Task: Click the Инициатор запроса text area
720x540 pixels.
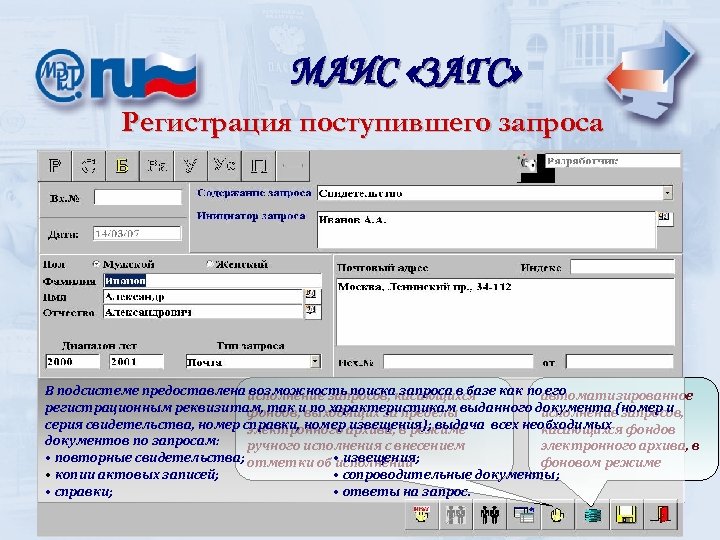Action: 486,230
